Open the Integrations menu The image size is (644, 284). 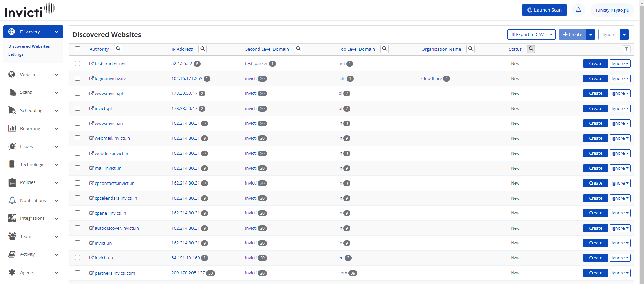click(33, 218)
